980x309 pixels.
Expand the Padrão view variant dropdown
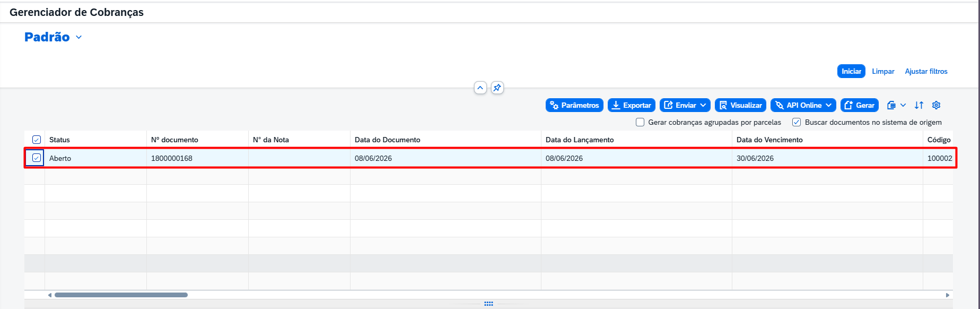point(79,37)
